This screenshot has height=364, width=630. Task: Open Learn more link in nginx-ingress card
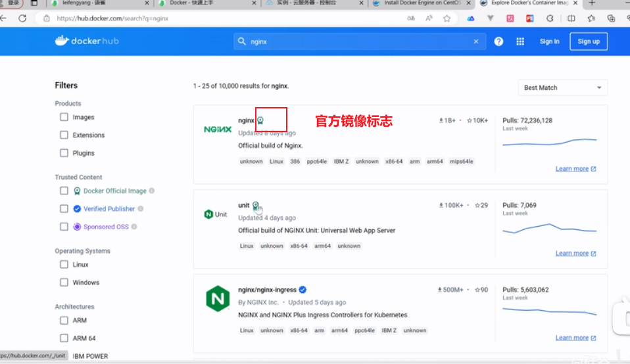576,338
